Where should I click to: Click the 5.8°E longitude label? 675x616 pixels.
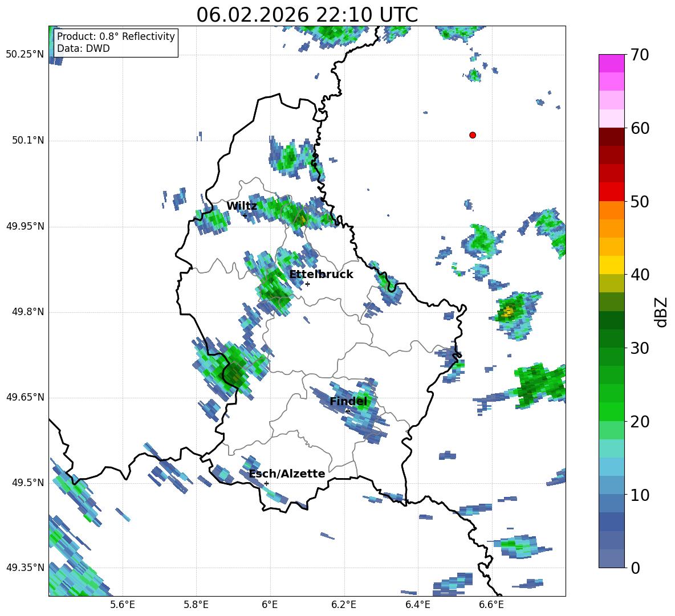tap(196, 605)
